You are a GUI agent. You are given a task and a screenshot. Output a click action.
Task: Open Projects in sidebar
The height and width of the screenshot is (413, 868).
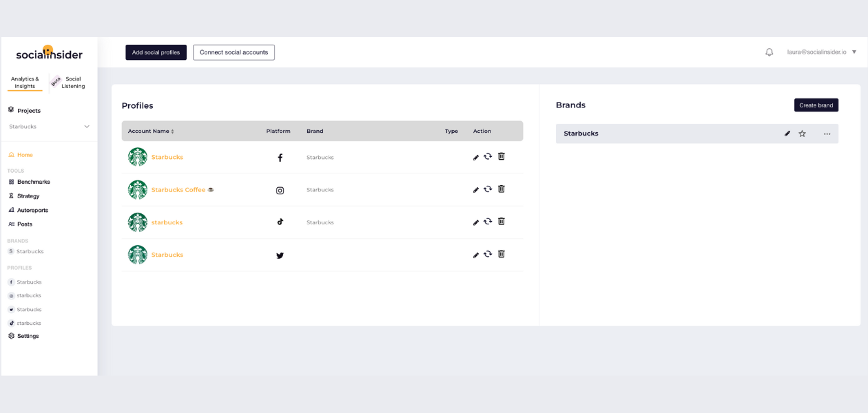click(x=24, y=110)
